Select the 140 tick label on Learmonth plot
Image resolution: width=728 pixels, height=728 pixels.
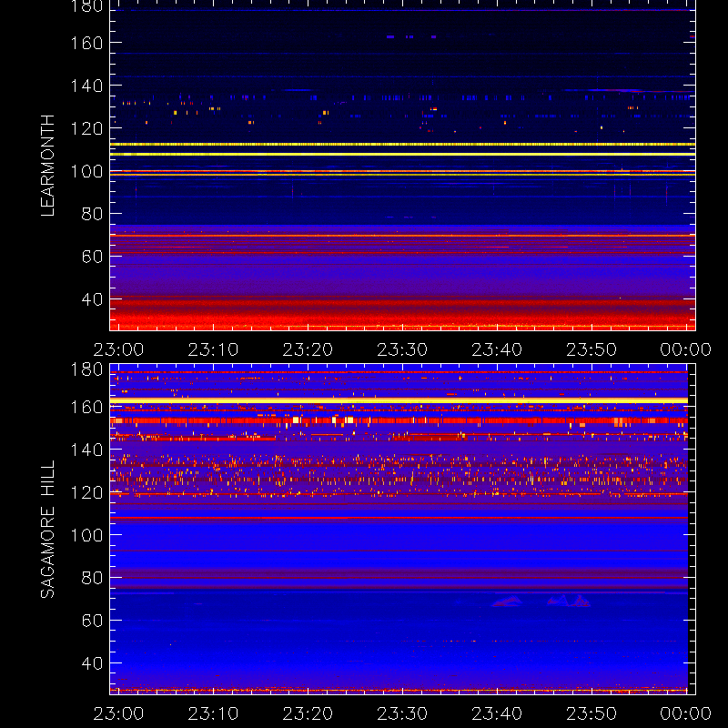86,86
